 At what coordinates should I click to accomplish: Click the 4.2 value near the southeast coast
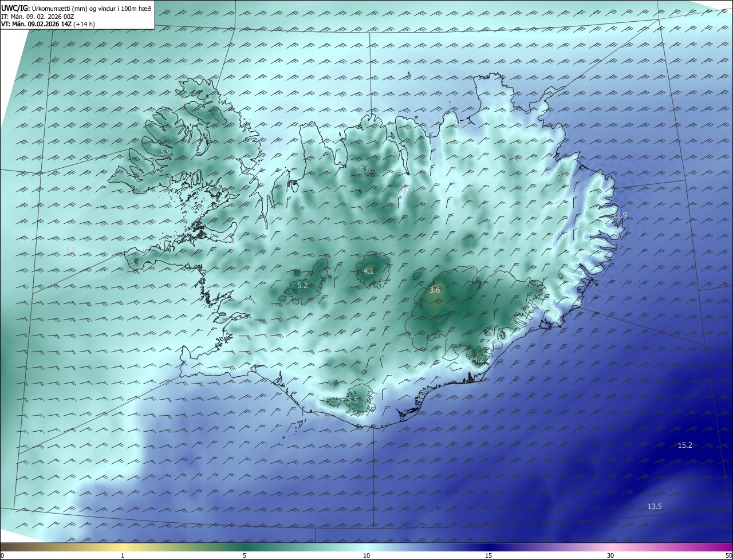(x=479, y=359)
